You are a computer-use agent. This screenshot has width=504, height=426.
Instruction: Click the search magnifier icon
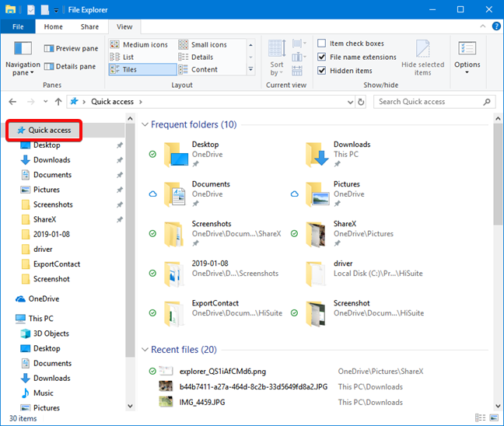487,102
